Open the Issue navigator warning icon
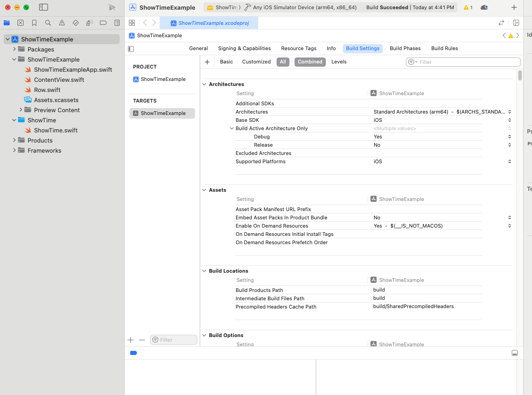 pyautogui.click(x=62, y=23)
